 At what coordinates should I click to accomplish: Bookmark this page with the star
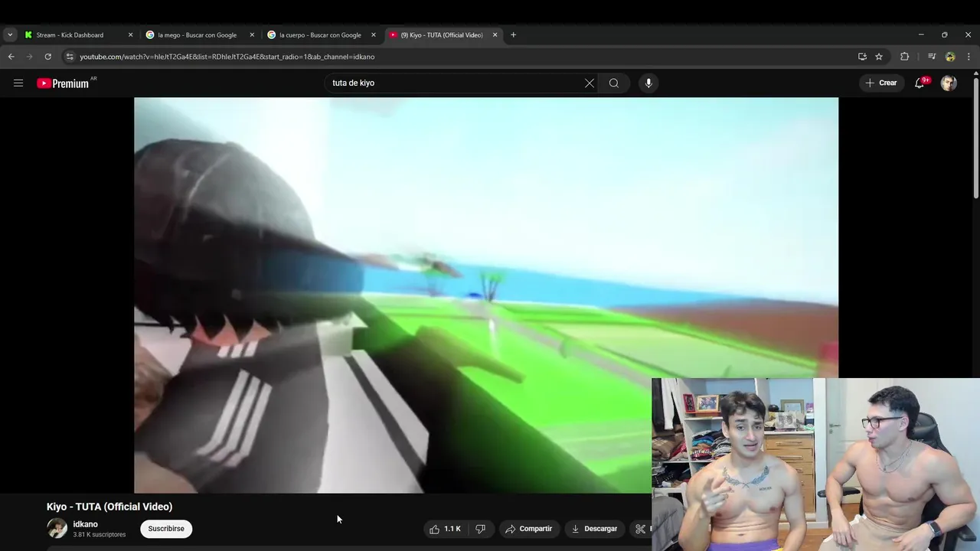click(879, 57)
